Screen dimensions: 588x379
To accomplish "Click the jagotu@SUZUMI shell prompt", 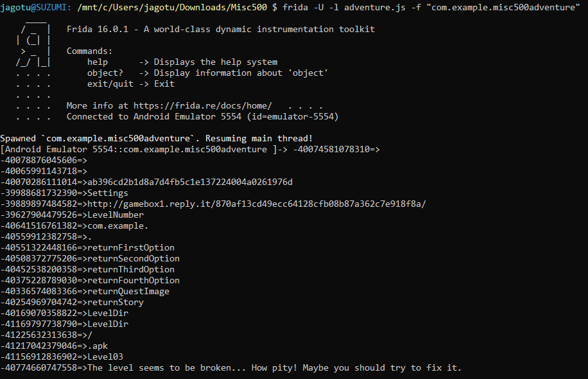I will click(35, 7).
